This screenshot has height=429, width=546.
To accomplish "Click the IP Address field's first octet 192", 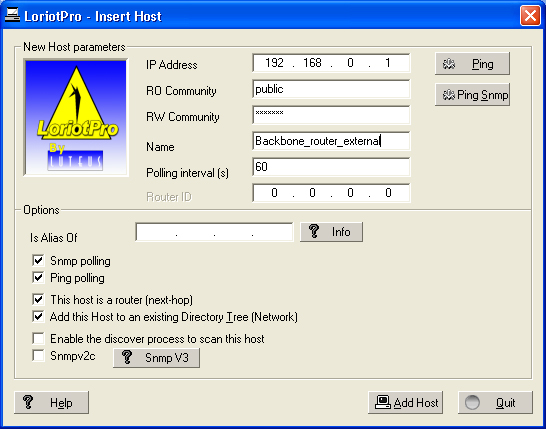I will 274,63.
